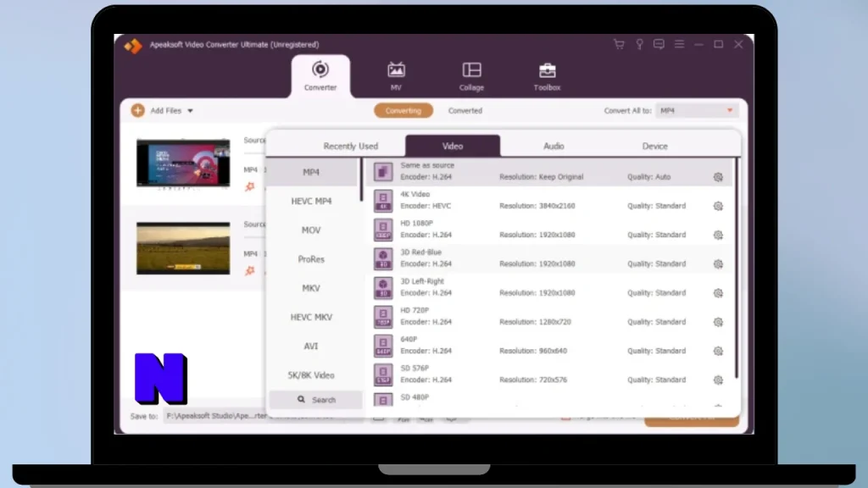Open settings gear for HD 720P
Image resolution: width=868 pixels, height=488 pixels.
718,322
